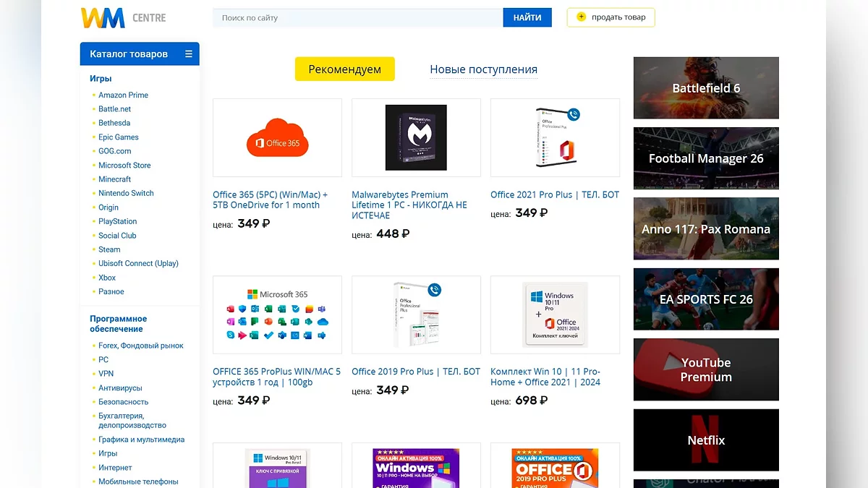
Task: Click the продать товар button
Action: 610,17
